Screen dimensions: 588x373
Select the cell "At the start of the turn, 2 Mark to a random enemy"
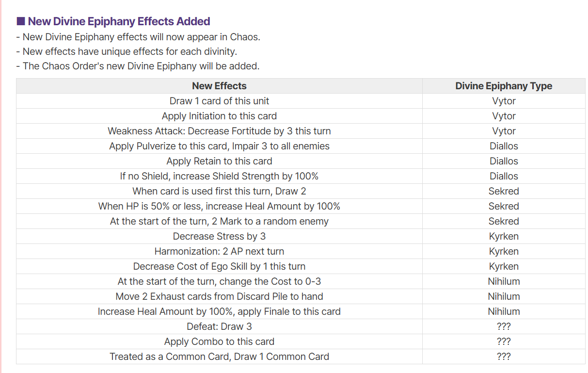(219, 221)
